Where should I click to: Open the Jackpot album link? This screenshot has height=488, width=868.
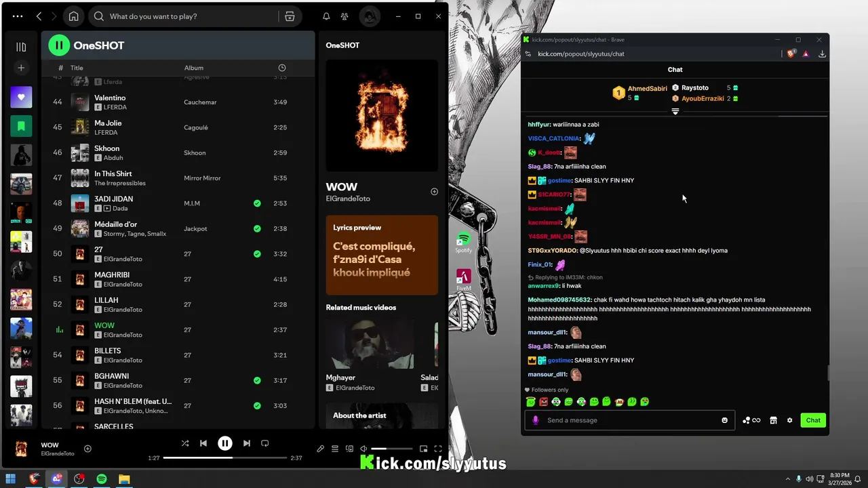tap(195, 228)
